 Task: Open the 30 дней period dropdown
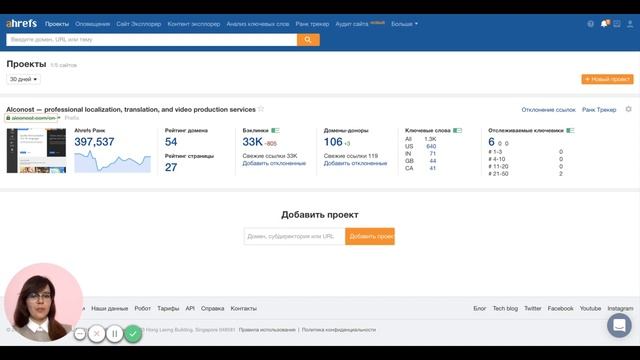23,79
